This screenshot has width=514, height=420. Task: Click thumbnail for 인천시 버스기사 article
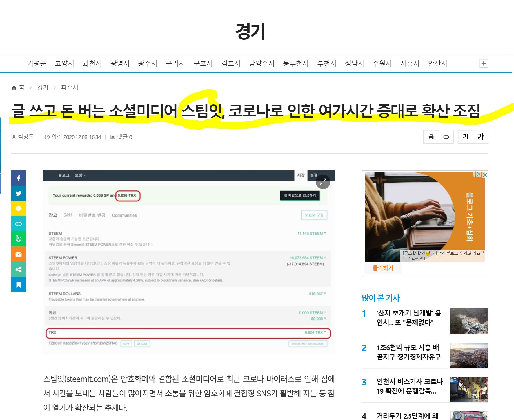click(469, 390)
